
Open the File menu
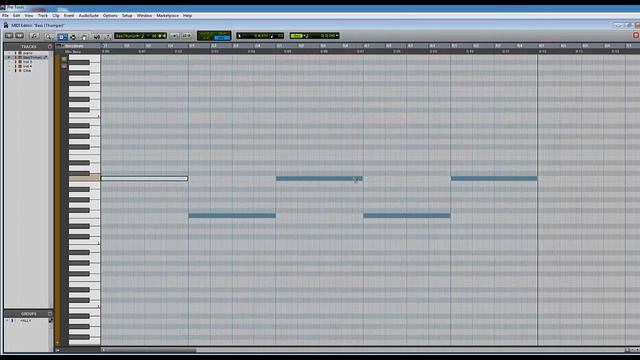[x=5, y=16]
